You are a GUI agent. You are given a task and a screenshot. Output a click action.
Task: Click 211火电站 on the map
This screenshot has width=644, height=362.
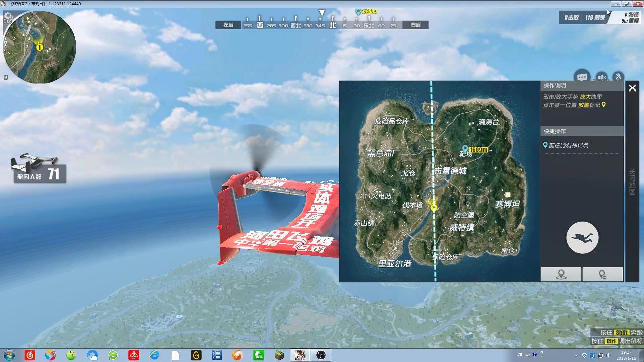coord(375,196)
